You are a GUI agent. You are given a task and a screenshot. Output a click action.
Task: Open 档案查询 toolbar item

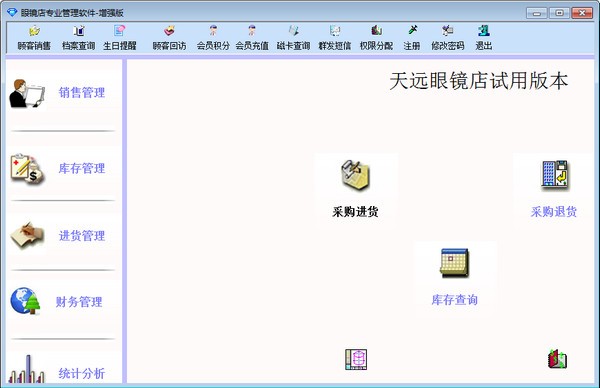coord(78,38)
